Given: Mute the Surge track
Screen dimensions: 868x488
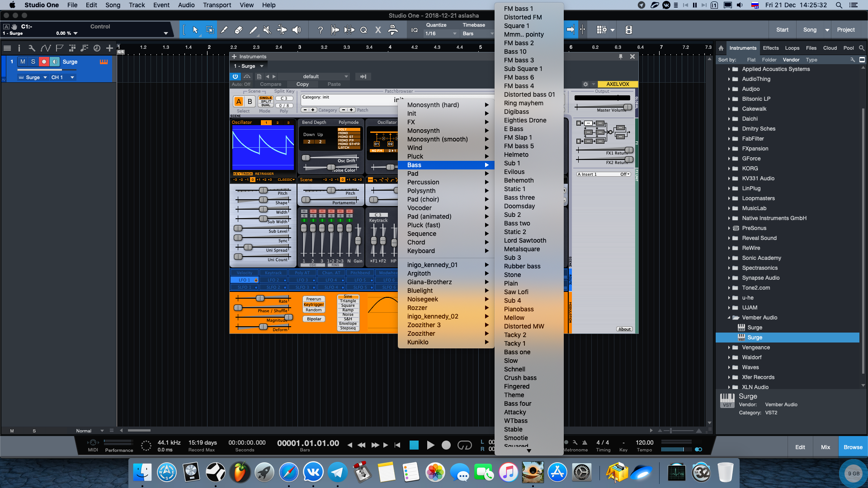Looking at the screenshot, I should (x=23, y=62).
